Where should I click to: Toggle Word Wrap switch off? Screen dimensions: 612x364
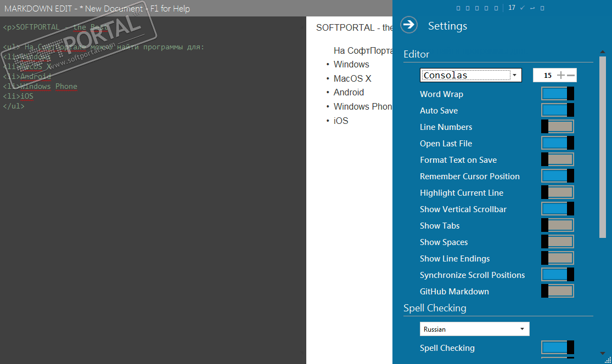click(x=557, y=94)
